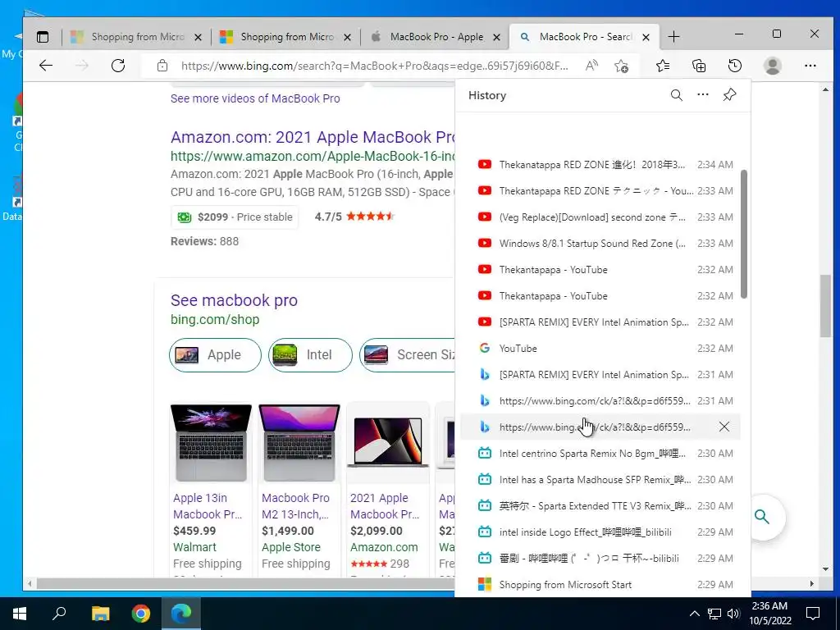Filter shopping results by Apple
Image resolution: width=840 pixels, height=630 pixels.
216,354
